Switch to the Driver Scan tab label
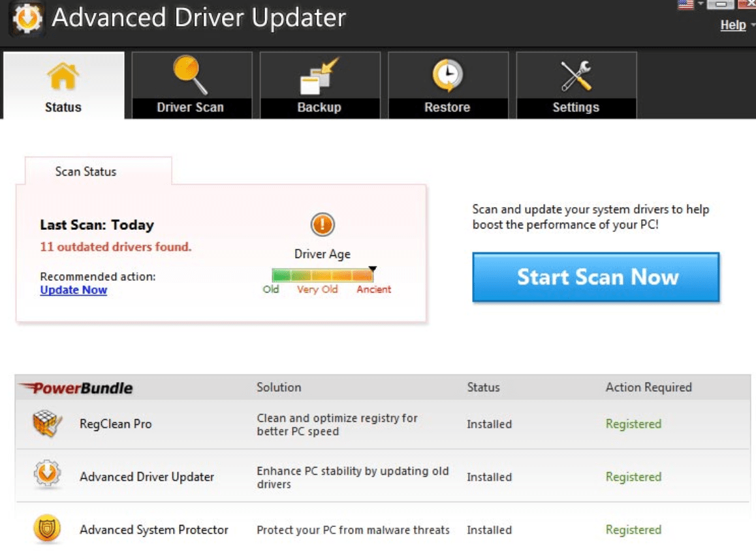Image resolution: width=756 pixels, height=559 pixels. tap(190, 108)
